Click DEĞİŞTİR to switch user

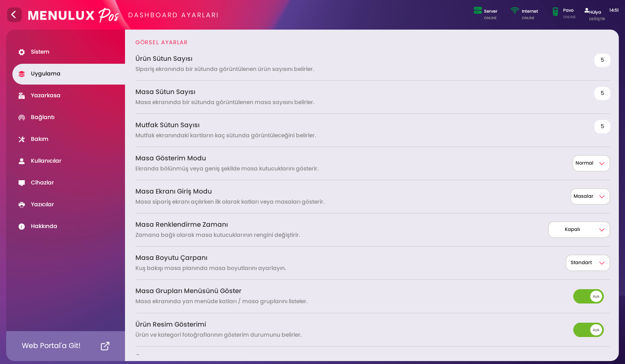(597, 19)
